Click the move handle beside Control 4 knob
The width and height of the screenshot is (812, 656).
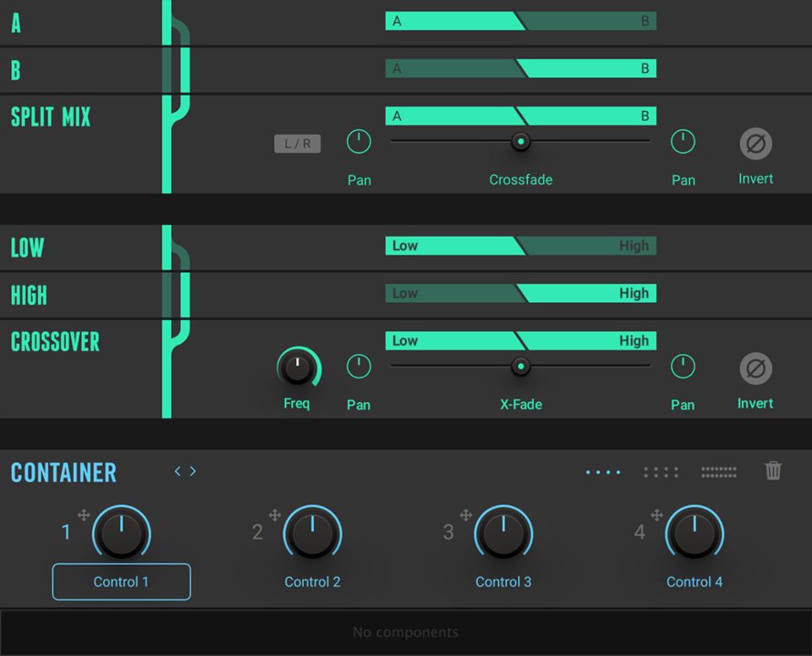click(657, 515)
